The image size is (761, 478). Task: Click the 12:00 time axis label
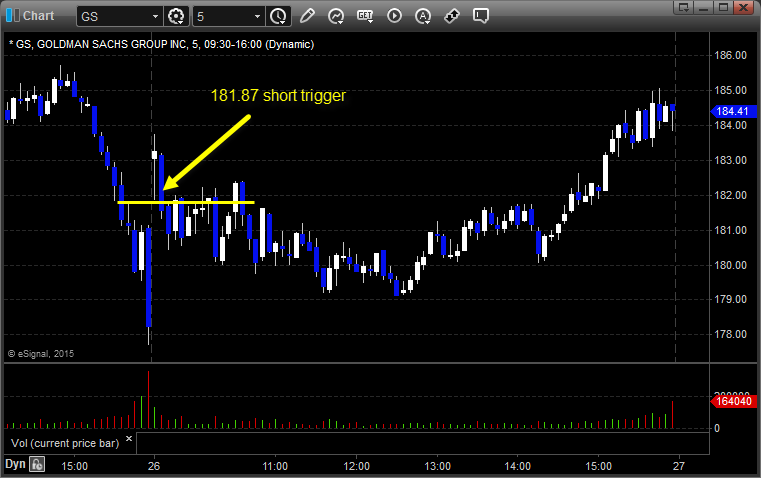pyautogui.click(x=356, y=466)
